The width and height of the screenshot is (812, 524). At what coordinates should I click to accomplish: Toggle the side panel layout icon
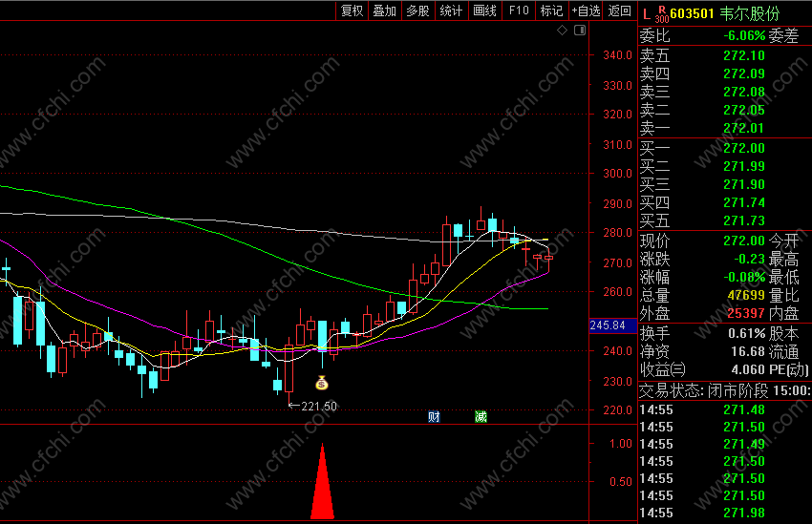pyautogui.click(x=580, y=31)
